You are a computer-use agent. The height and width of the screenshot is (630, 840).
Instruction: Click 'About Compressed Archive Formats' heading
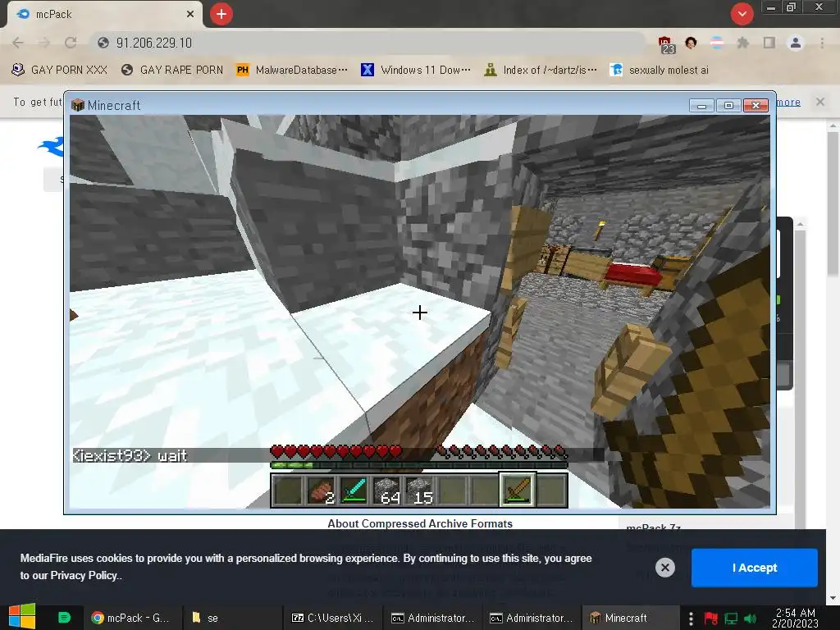point(420,523)
